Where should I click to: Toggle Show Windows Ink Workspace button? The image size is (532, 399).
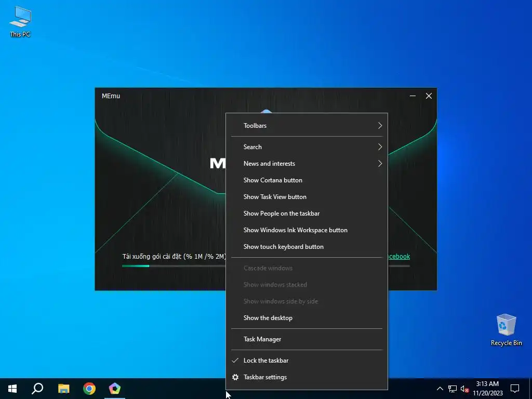pos(307,230)
